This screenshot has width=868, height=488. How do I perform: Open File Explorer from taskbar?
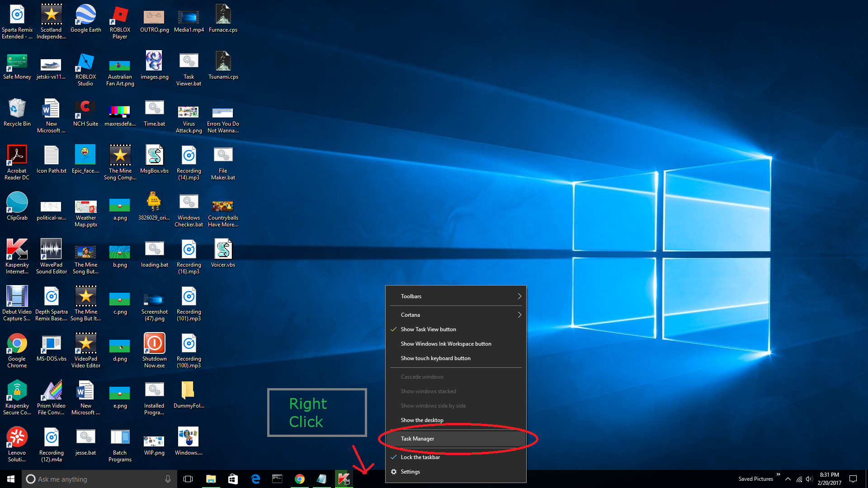click(211, 479)
